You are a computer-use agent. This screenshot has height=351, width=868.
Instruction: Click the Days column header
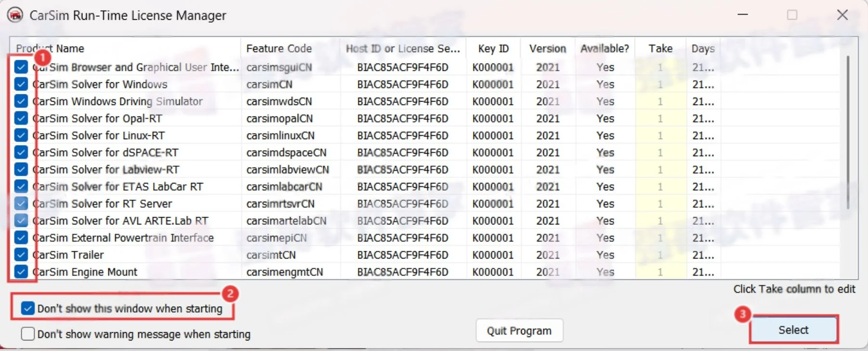[x=703, y=48]
